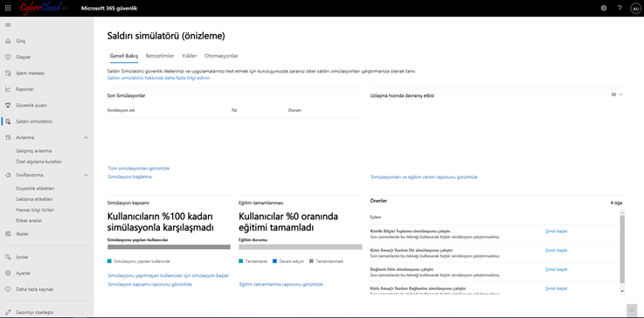Click the Tür column header
Viewport: 644px width, 318px height.
click(x=234, y=111)
